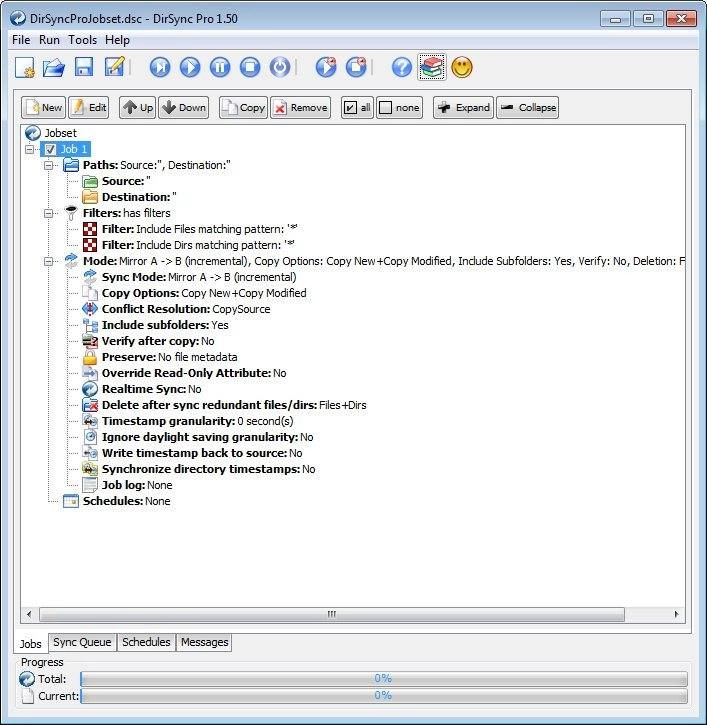Save the jobset with the floppy disk icon
Viewport: 707px width, 725px height.
coord(84,68)
